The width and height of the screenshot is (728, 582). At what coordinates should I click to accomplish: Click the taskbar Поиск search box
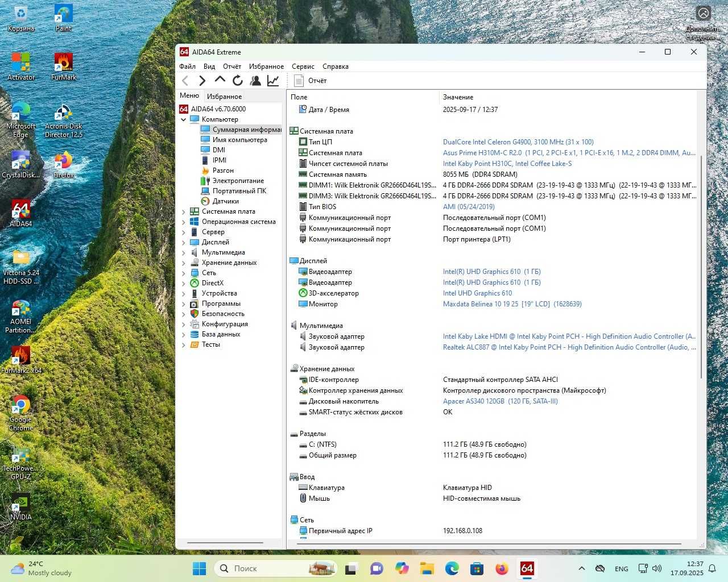pos(276,568)
